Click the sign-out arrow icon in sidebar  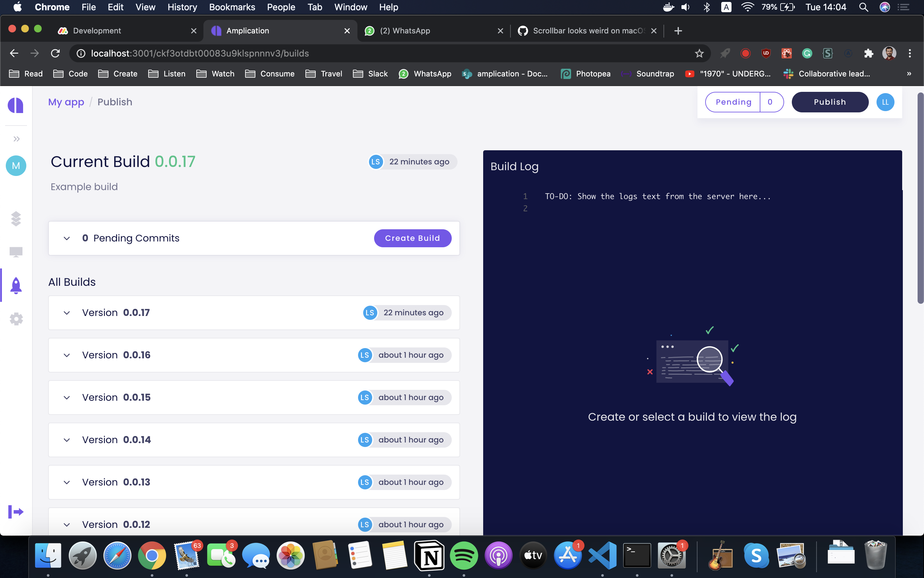[16, 512]
